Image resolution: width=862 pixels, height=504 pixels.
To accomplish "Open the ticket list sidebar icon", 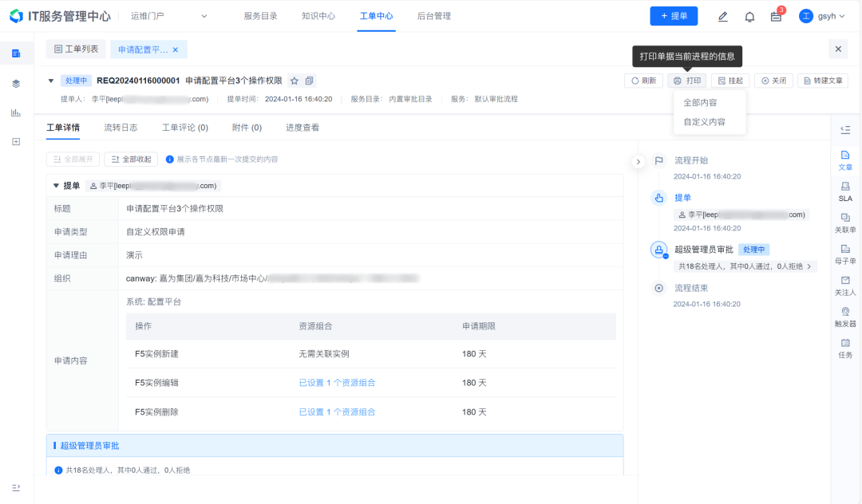I will tap(16, 53).
